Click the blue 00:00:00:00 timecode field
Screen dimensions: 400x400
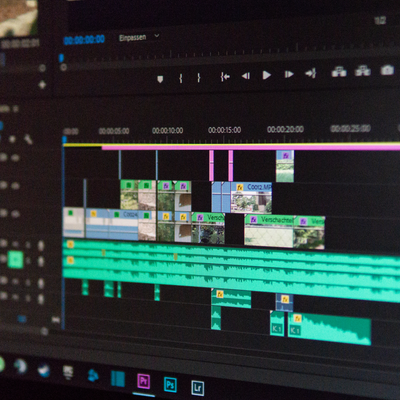pos(84,40)
